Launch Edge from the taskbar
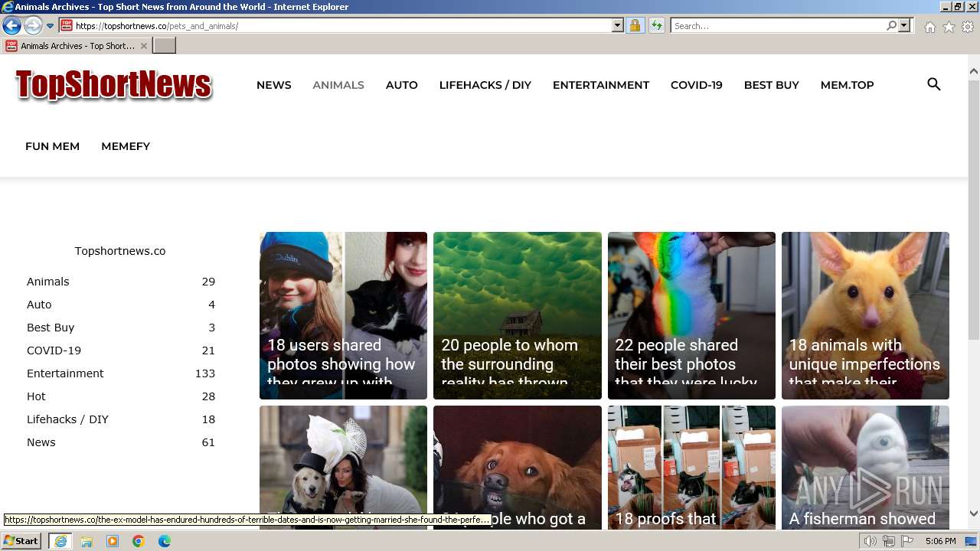Viewport: 980px width, 551px height. click(165, 541)
